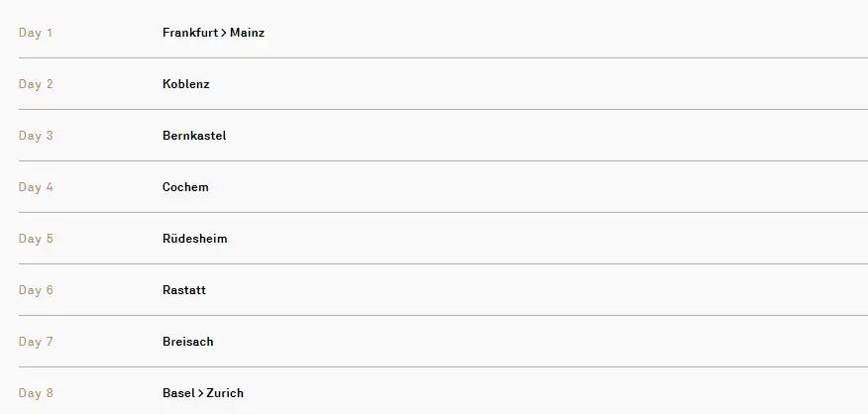Select Frankfurt in the Day 1 row
Image resolution: width=868 pixels, height=414 pixels.
pyautogui.click(x=190, y=33)
